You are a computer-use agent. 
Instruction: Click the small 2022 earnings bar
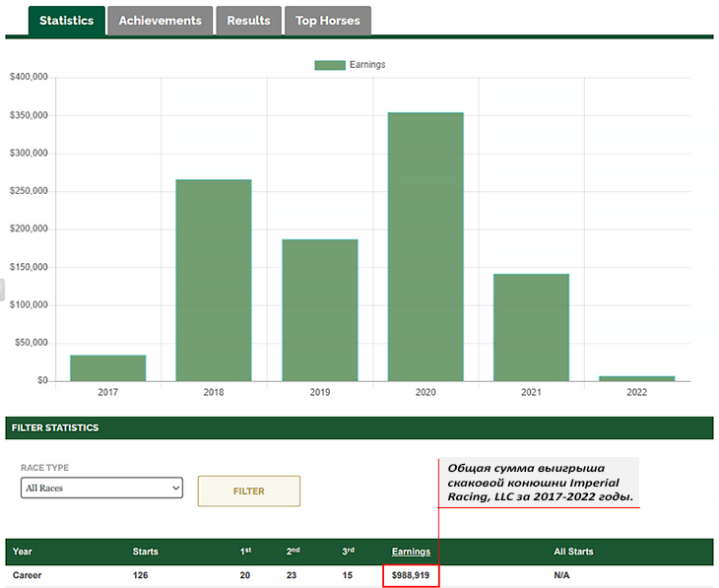pyautogui.click(x=637, y=378)
